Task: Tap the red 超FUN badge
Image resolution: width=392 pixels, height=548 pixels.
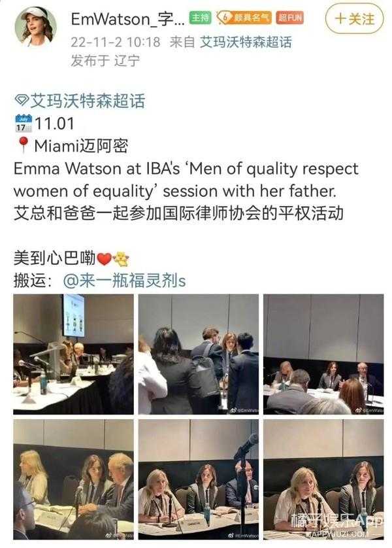Action: pos(289,18)
